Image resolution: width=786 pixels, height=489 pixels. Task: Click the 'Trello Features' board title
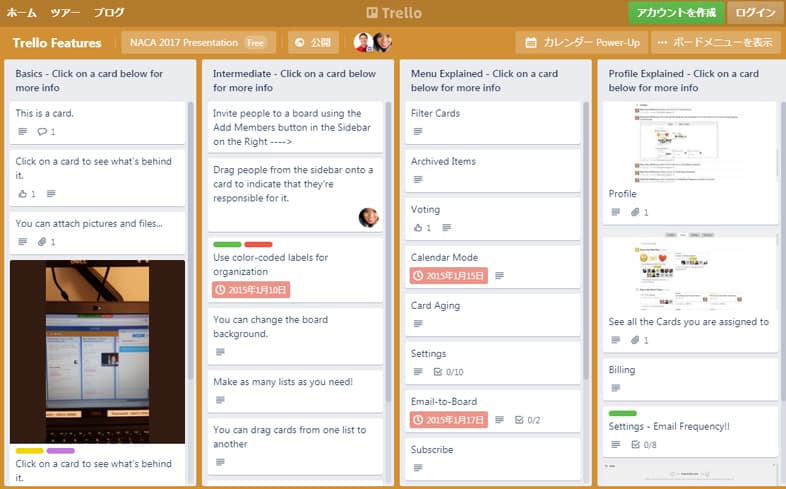(x=57, y=43)
